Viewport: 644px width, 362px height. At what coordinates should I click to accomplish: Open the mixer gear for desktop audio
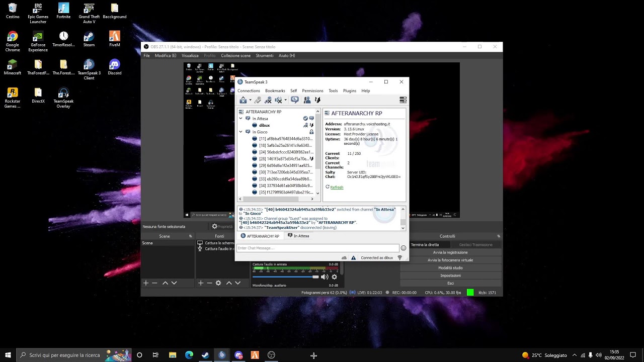[x=334, y=277]
